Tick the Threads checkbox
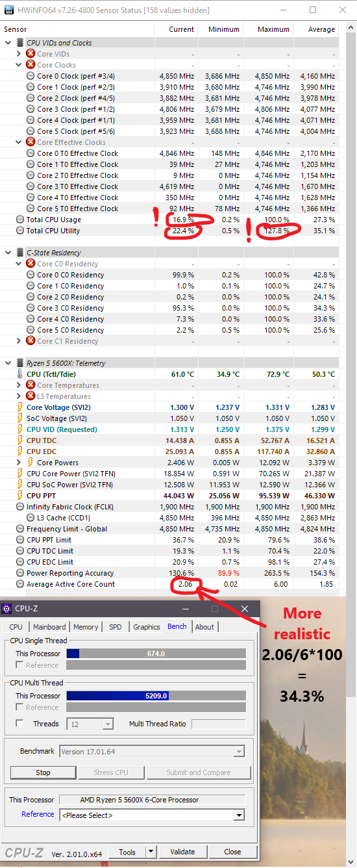Image resolution: width=357 pixels, height=868 pixels. pos(20,724)
